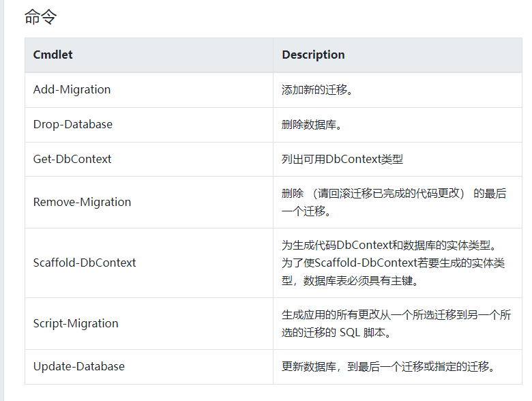Click the Script-Migration description text
The image size is (532, 401).
(396, 315)
